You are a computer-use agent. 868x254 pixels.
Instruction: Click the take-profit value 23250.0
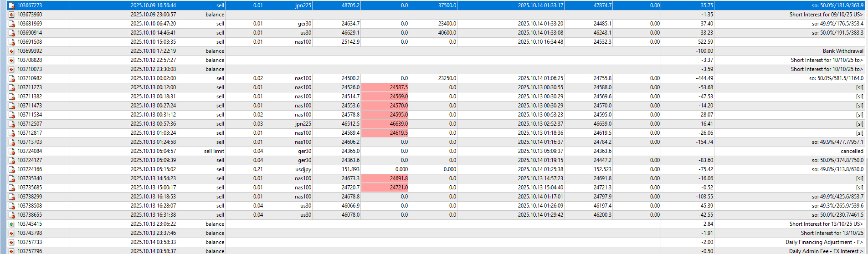[447, 78]
